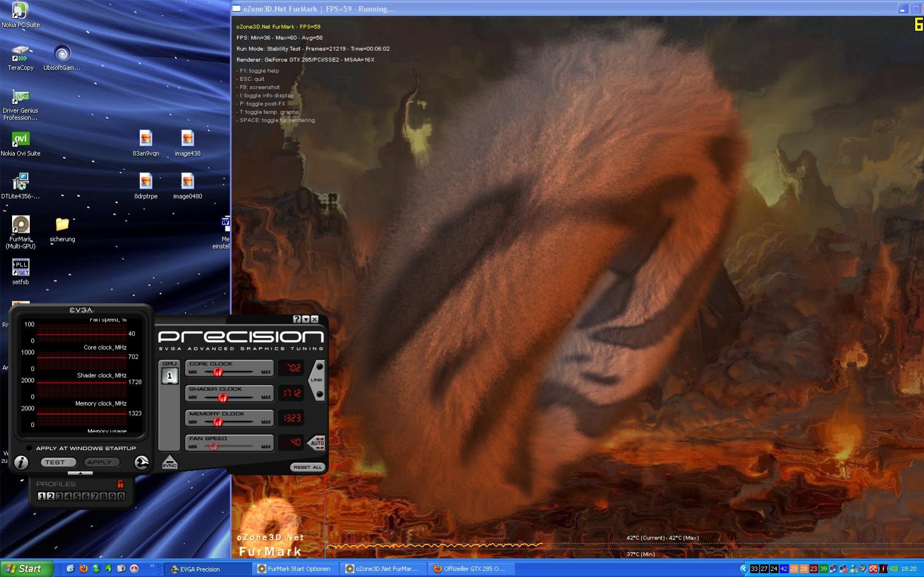The height and width of the screenshot is (577, 924).
Task: Click the taskbar clock showing 18:20
Action: pos(909,569)
